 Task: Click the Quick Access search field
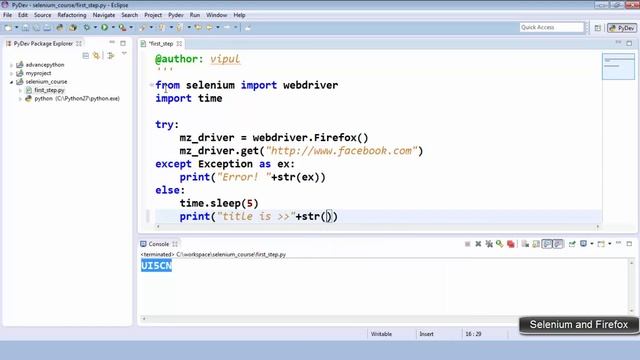[552, 27]
